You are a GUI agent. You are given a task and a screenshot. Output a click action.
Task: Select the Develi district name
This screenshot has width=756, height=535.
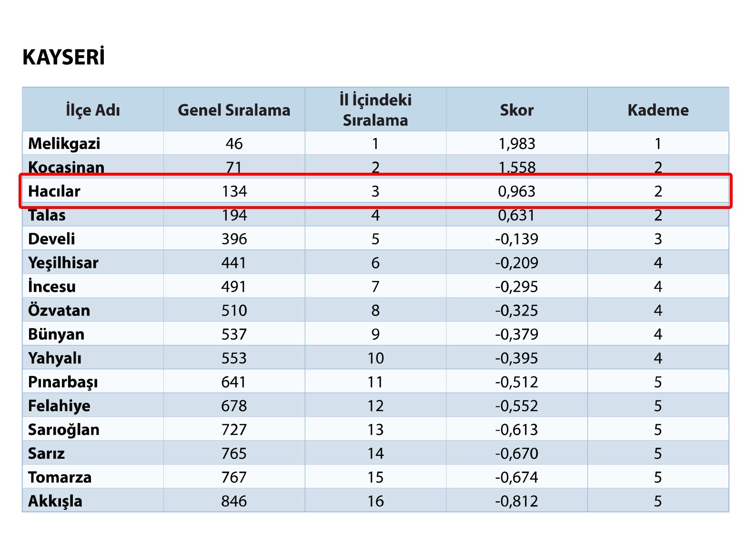[x=51, y=239]
